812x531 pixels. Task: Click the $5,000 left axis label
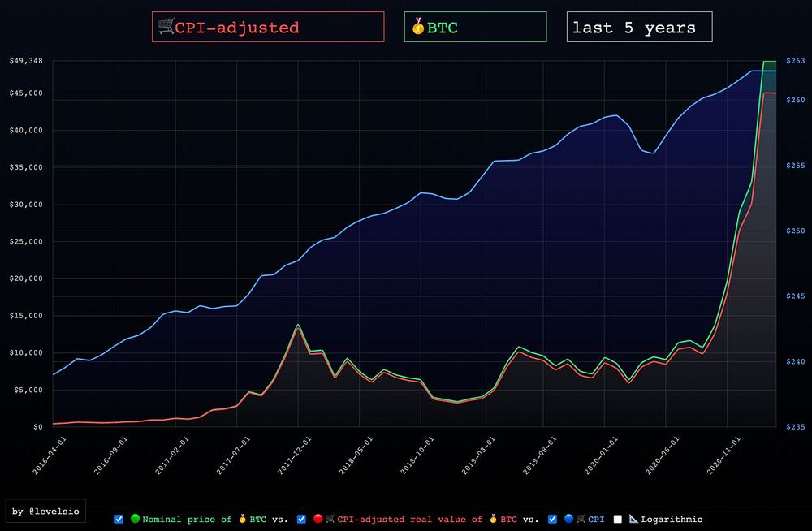[28, 390]
